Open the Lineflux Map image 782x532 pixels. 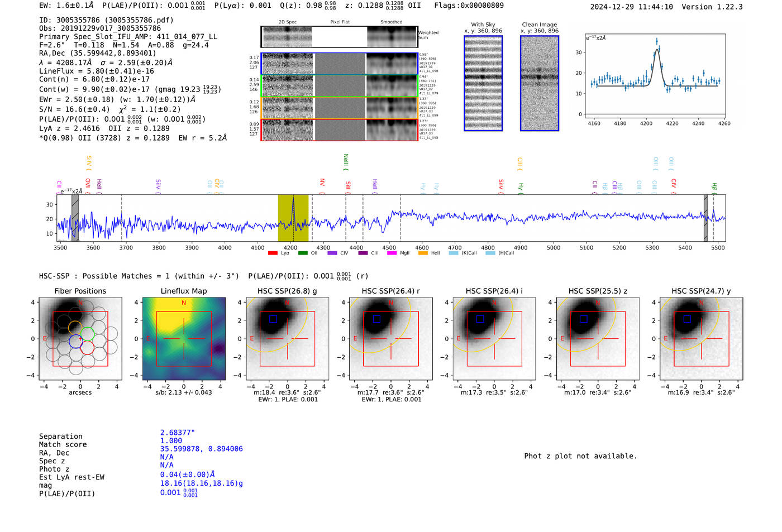click(184, 338)
